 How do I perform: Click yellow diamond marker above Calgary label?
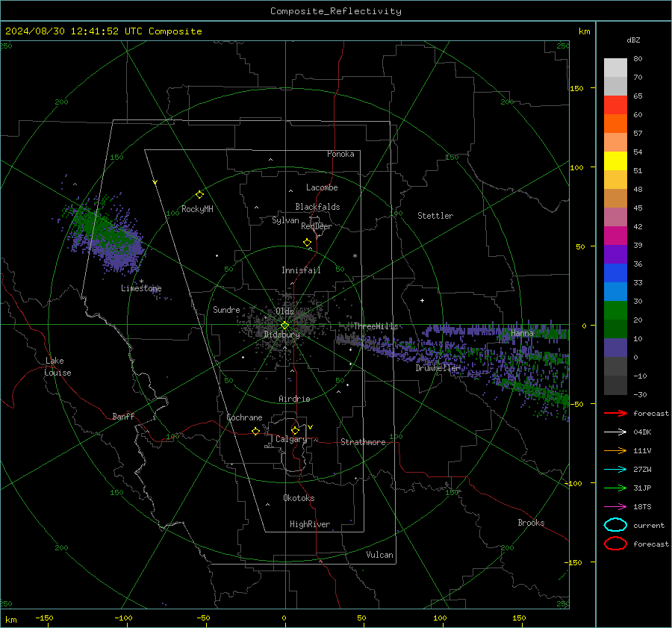[x=295, y=430]
